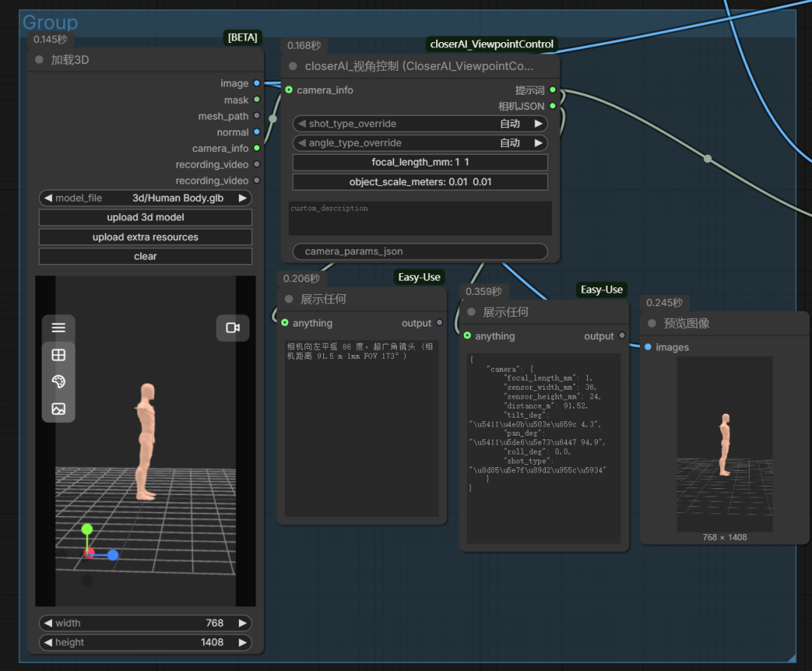Click the 提示词 output socket
This screenshot has width=812, height=671.
coord(553,90)
